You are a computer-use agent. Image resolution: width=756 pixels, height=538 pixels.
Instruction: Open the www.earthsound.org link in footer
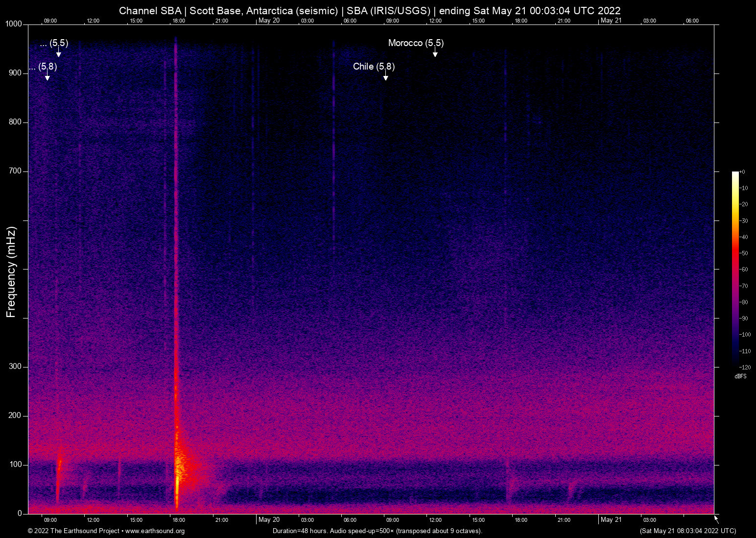tap(155, 531)
